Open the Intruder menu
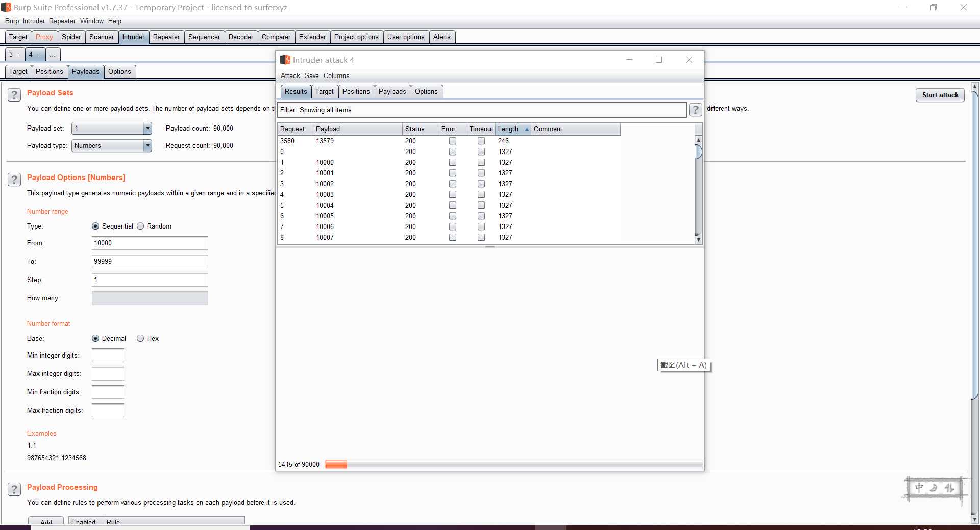The image size is (980, 530). (34, 21)
